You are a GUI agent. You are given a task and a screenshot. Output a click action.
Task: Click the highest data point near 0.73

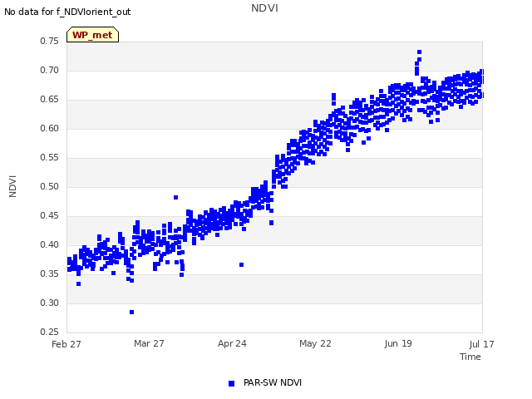point(419,52)
